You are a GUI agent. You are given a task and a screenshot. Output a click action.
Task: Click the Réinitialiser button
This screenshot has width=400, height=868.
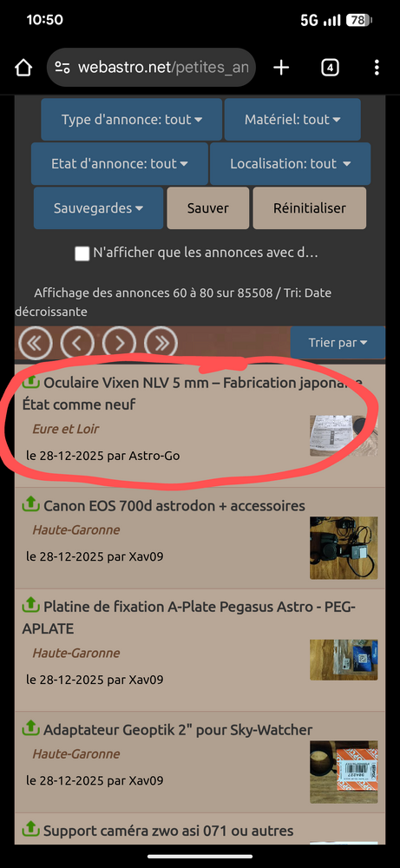310,208
